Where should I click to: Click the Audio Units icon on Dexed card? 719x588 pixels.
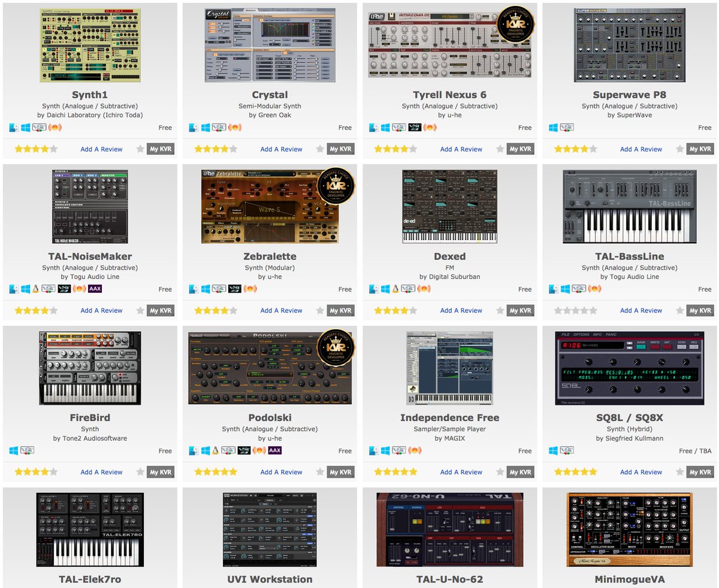(424, 289)
